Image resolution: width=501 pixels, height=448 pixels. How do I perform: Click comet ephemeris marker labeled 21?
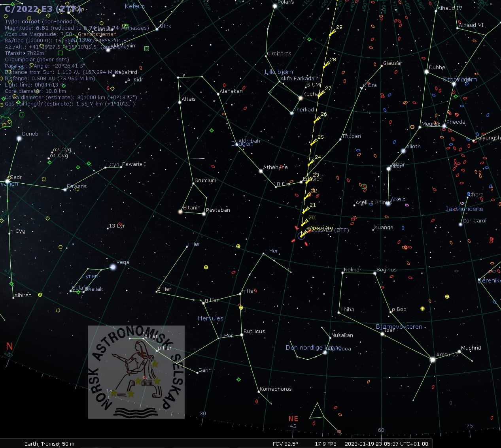[x=304, y=212]
